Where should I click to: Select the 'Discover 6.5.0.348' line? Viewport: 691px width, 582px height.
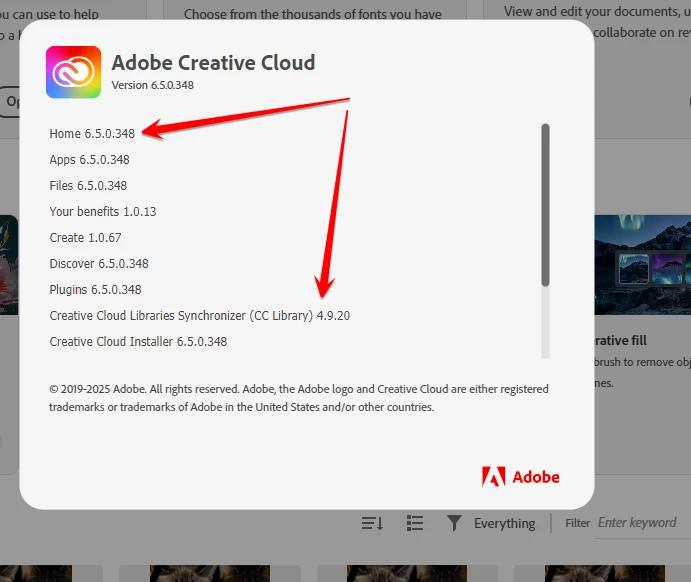click(99, 263)
